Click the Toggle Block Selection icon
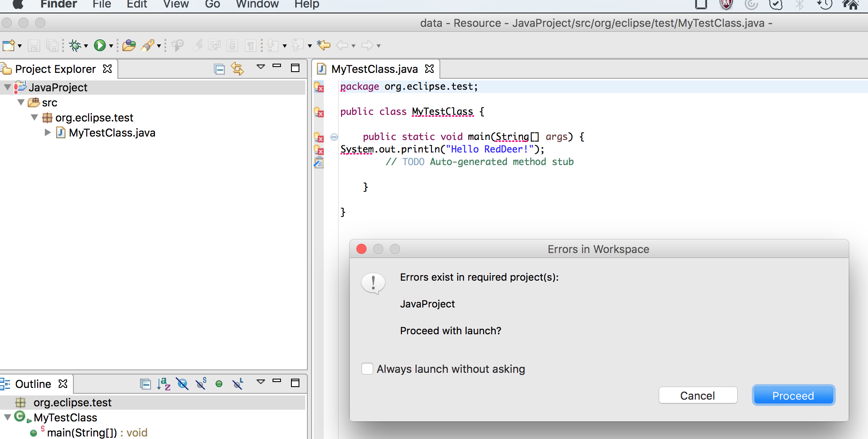Viewport: 868px width, 439px height. point(232,45)
